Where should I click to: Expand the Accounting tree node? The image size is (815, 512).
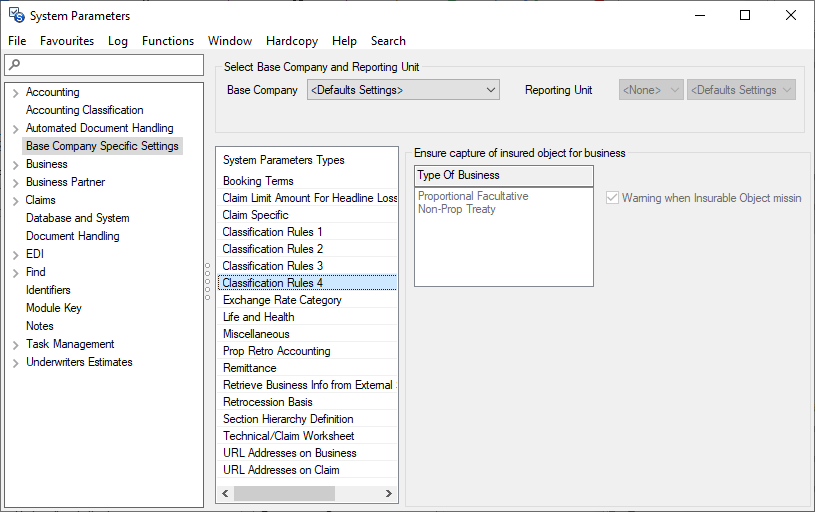point(15,93)
